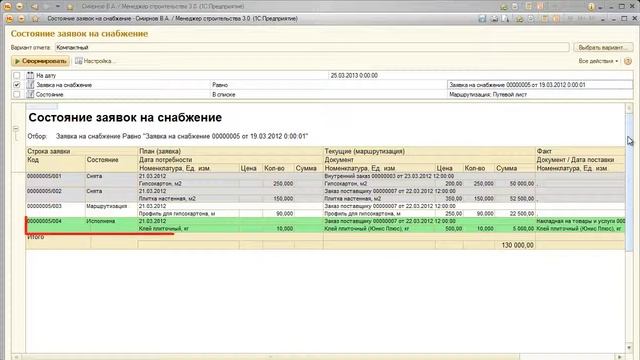Enable the На дату filter checkbox

pos(17,76)
